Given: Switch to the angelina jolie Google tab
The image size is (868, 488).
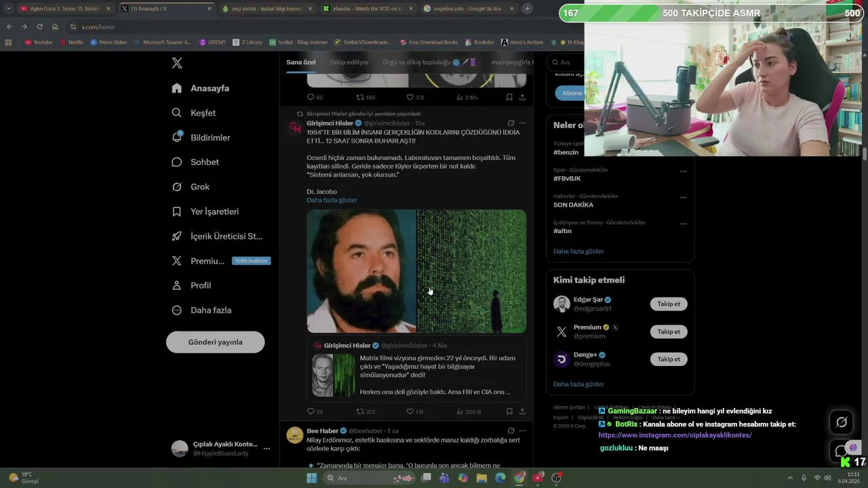Looking at the screenshot, I should (x=468, y=8).
